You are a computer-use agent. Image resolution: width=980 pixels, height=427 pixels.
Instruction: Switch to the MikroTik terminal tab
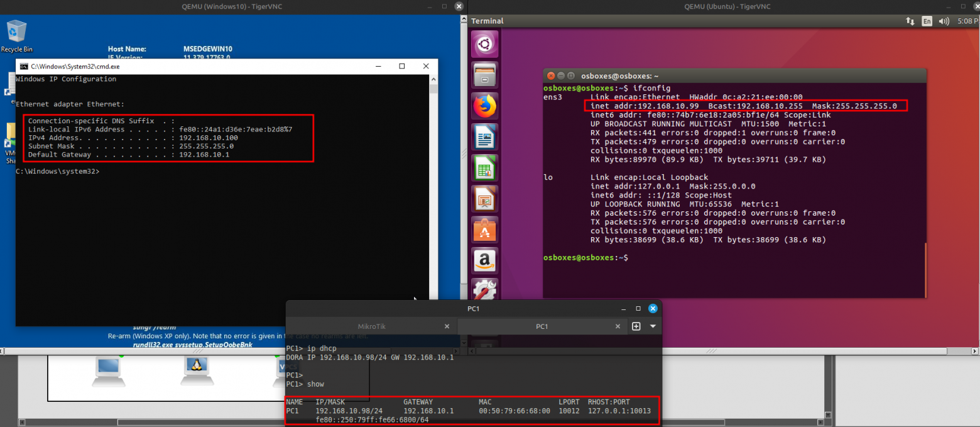371,326
